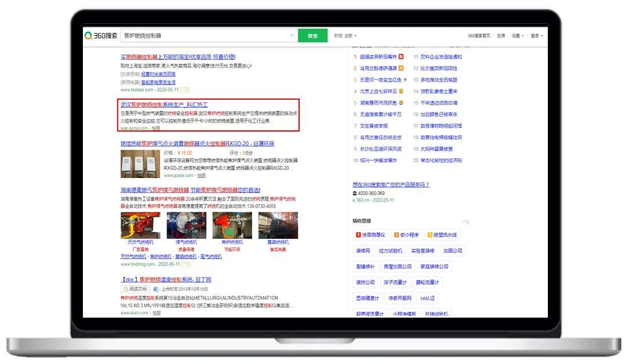
Task: Open the 反馈 feedback link
Action: coord(501,36)
